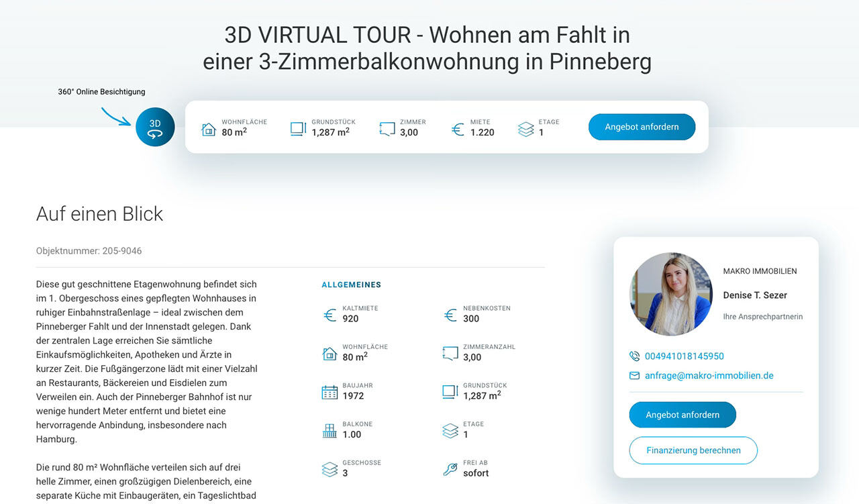Click the key icon beside Frei ab sofort

tap(450, 469)
